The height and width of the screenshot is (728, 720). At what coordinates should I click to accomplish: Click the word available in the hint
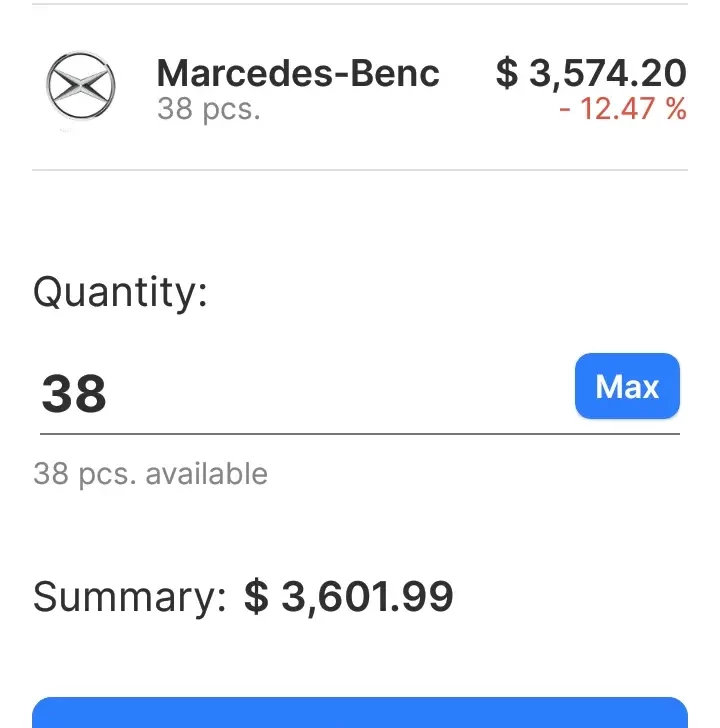pos(206,473)
